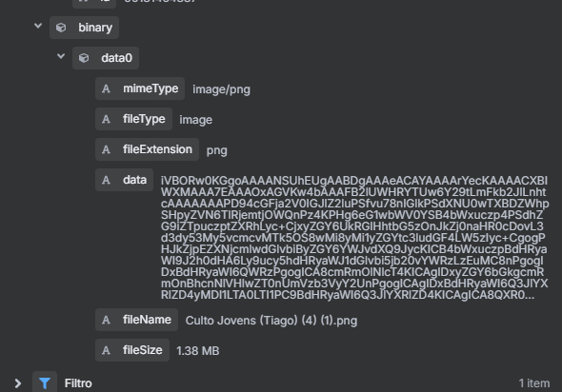Image resolution: width=562 pixels, height=392 pixels.
Task: Collapse the data0 node chevron
Action: pyautogui.click(x=61, y=56)
